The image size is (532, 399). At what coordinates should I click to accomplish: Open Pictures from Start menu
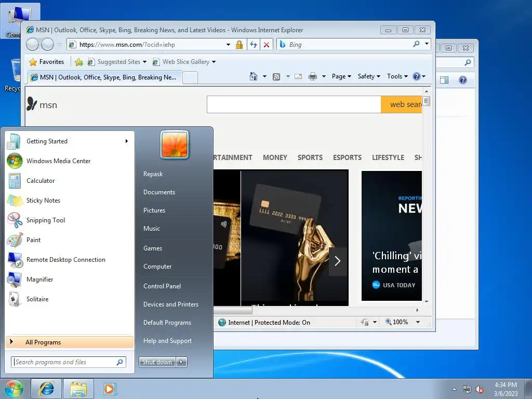(x=154, y=210)
